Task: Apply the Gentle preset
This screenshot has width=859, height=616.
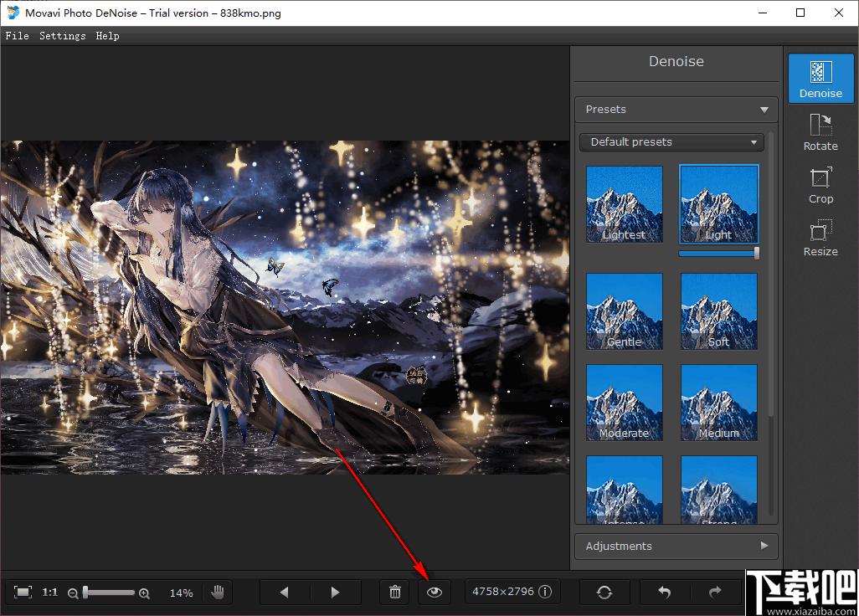Action: 625,311
